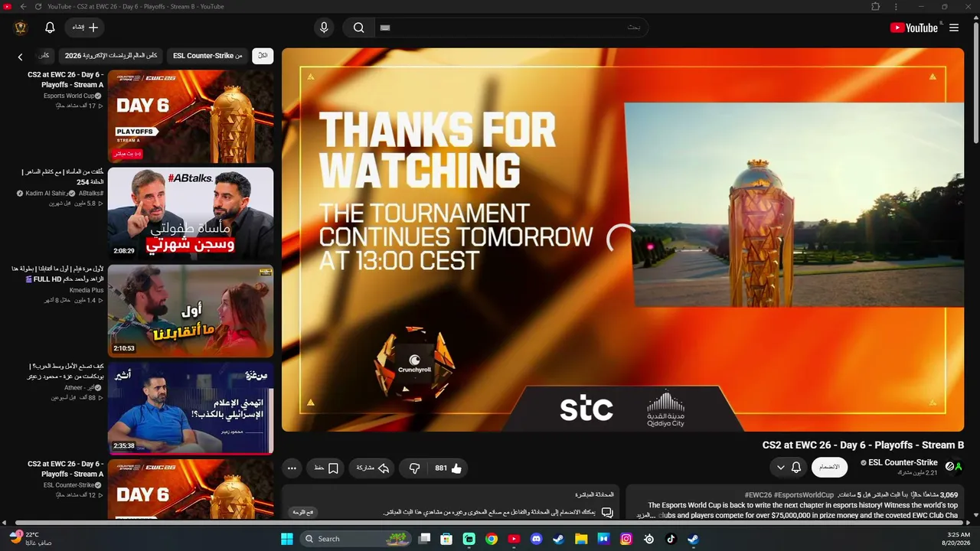
Task: Reload the page
Action: click(38, 6)
